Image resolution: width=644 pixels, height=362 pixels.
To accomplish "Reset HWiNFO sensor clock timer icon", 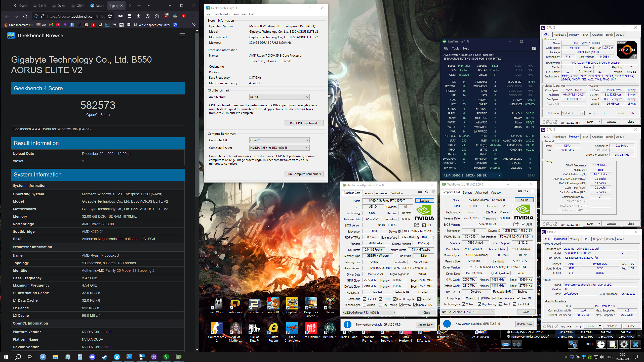I will tap(601, 344).
